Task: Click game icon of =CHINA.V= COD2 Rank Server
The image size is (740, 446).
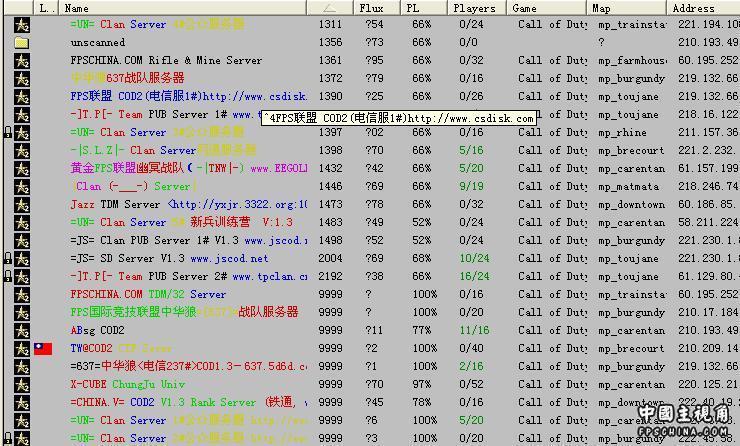Action: (x=22, y=403)
